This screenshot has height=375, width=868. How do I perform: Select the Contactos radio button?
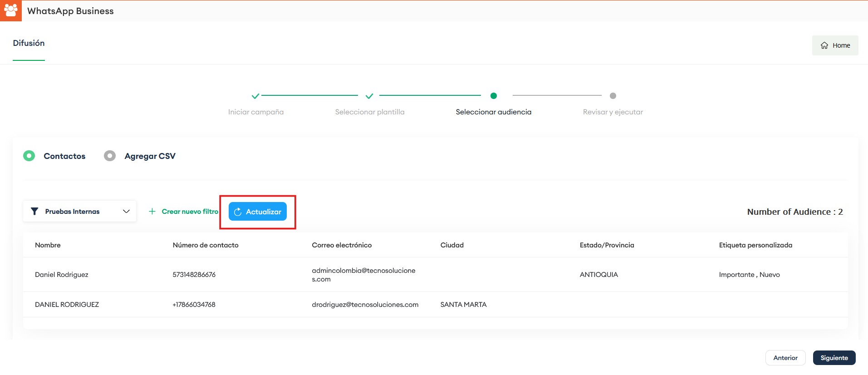pyautogui.click(x=29, y=156)
